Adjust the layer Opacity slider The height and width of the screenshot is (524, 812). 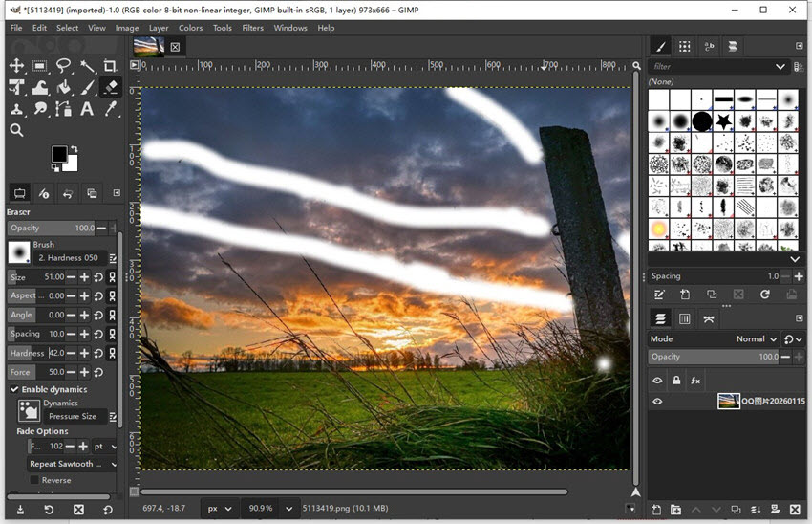pos(714,357)
